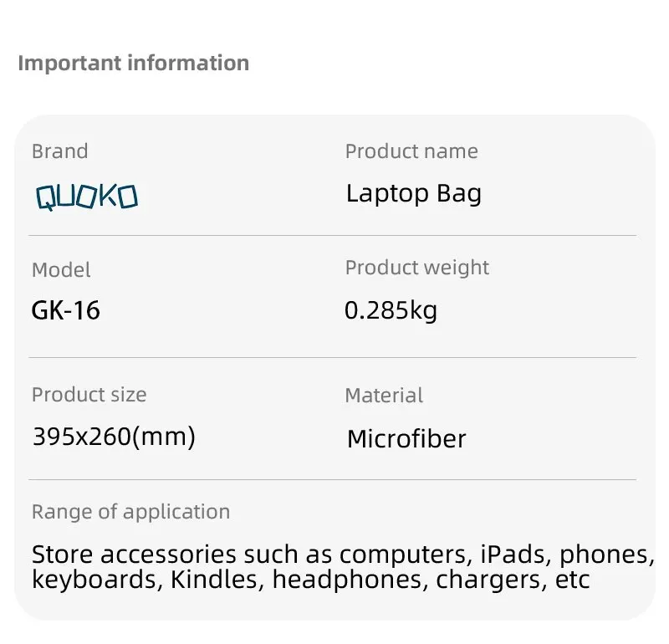Select the 395x260(mm) size value

[x=114, y=437]
